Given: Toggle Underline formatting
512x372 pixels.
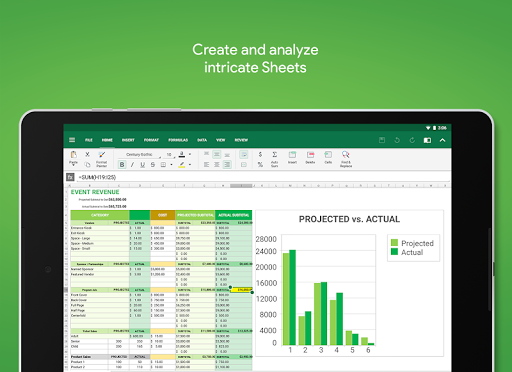Looking at the screenshot, I should [x=143, y=165].
